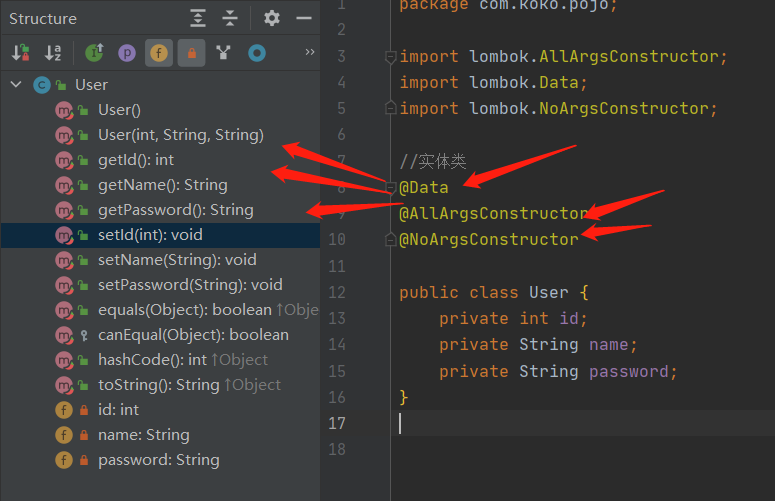The image size is (775, 501).
Task: Click line number 12 in the gutter
Action: click(337, 292)
